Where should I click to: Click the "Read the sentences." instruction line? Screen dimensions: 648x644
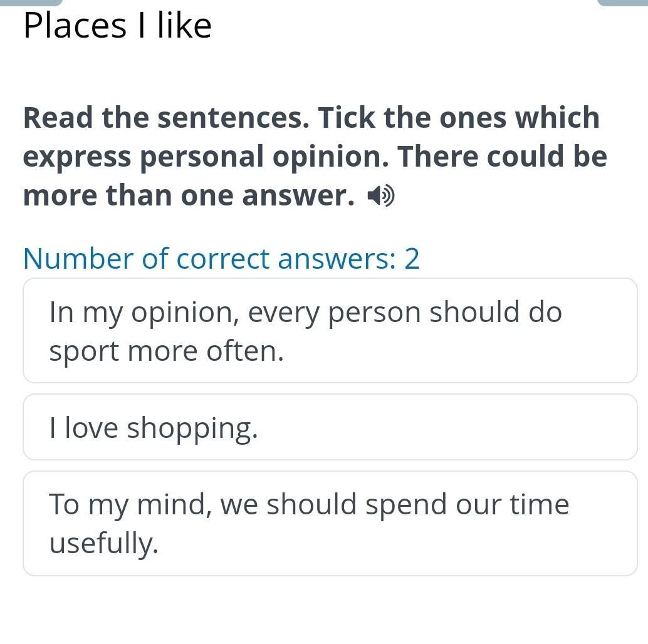pyautogui.click(x=166, y=118)
